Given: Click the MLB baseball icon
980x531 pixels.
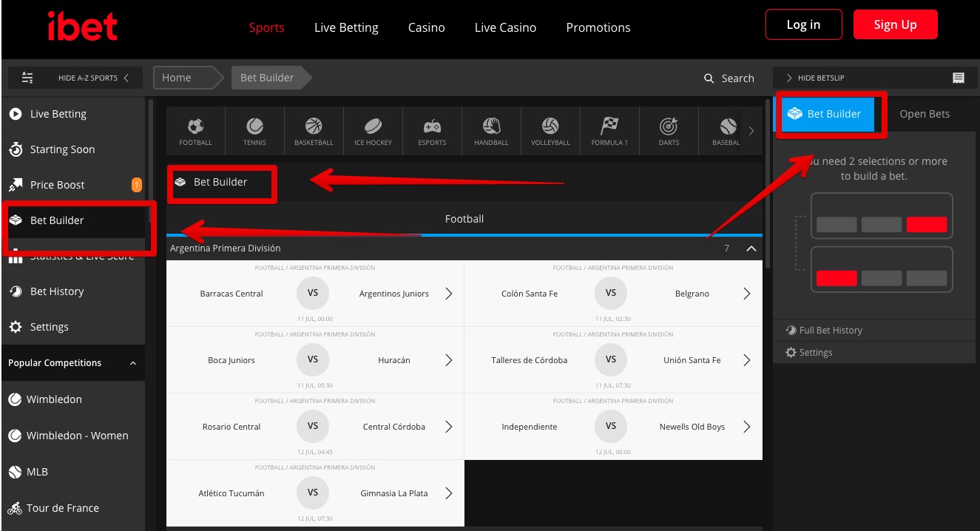Looking at the screenshot, I should pyautogui.click(x=15, y=472).
